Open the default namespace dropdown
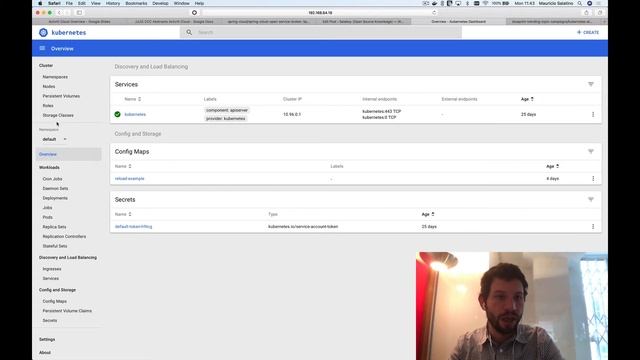Image resolution: width=640 pixels, height=360 pixels. click(x=55, y=139)
